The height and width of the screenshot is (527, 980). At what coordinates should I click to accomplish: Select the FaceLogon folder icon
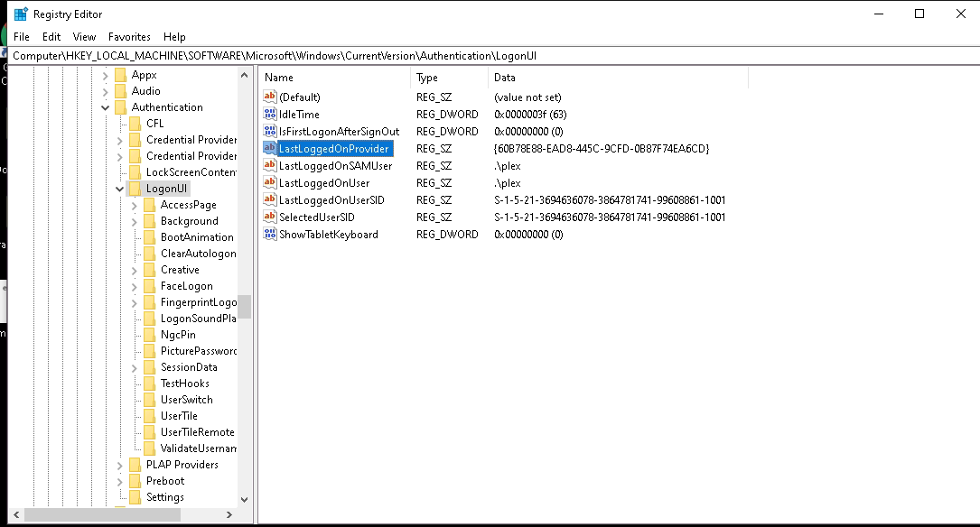pyautogui.click(x=150, y=286)
